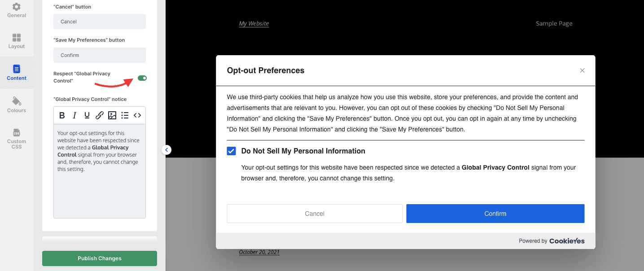Open the General settings tab
The width and height of the screenshot is (644, 271).
(x=17, y=10)
